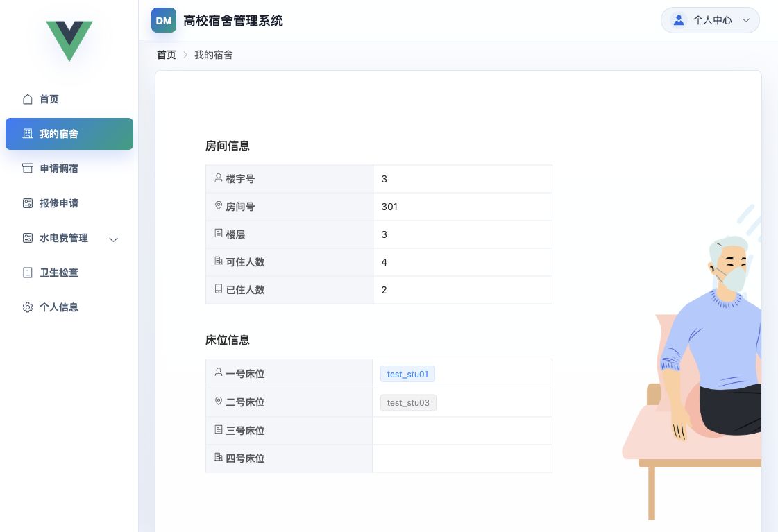Click the person icon beside 楼宇号

click(x=219, y=178)
